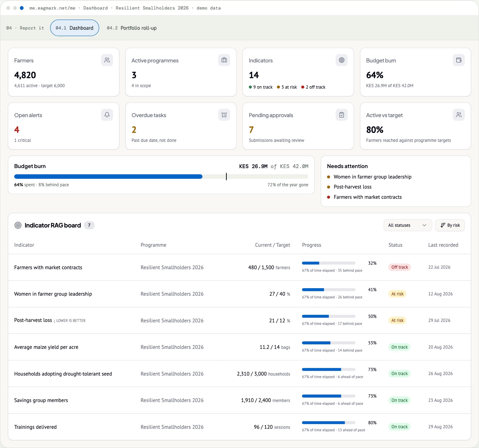Viewport: 479px width, 448px height.
Task: Click the Off track status badge
Action: click(399, 267)
